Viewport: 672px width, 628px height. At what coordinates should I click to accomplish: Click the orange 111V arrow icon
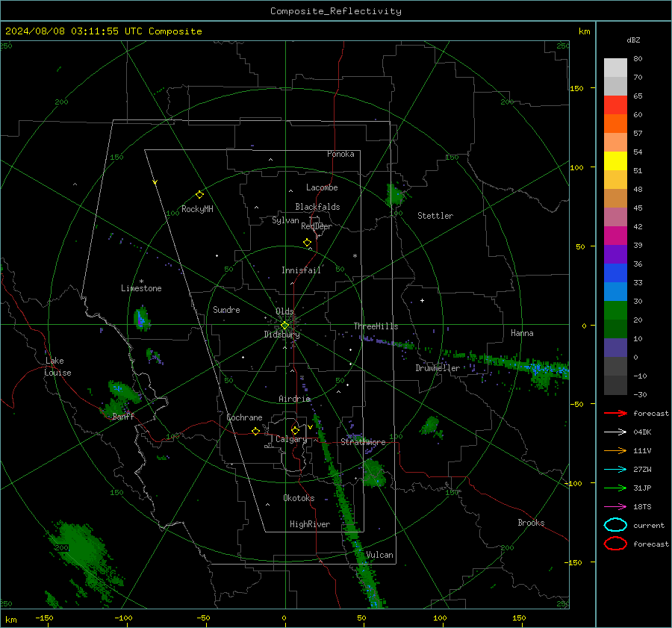(x=615, y=450)
